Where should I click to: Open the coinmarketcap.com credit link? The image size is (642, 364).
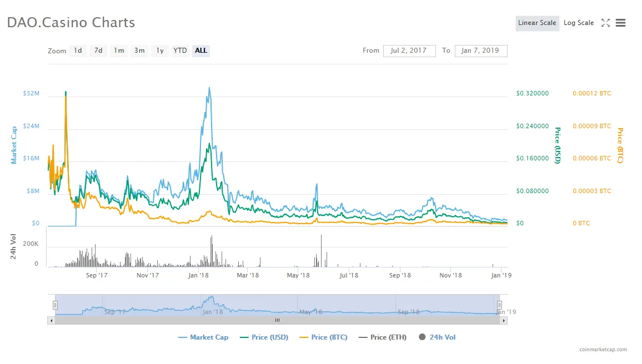(603, 349)
